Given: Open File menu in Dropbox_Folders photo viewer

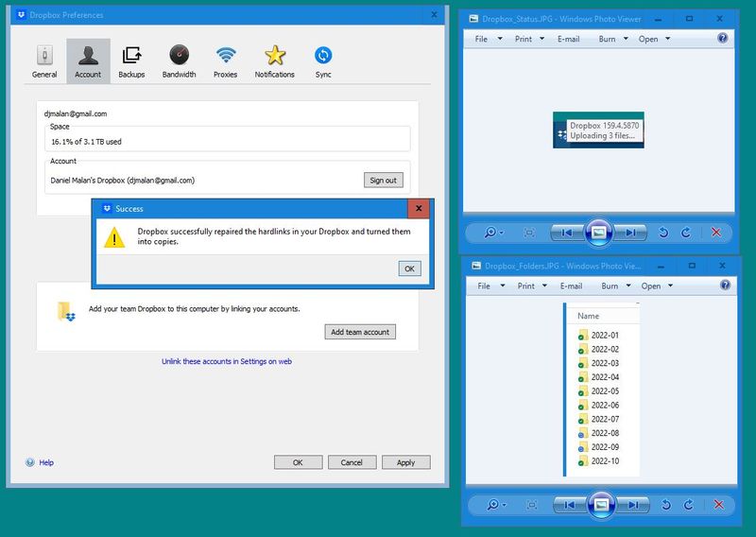Looking at the screenshot, I should pyautogui.click(x=490, y=286).
